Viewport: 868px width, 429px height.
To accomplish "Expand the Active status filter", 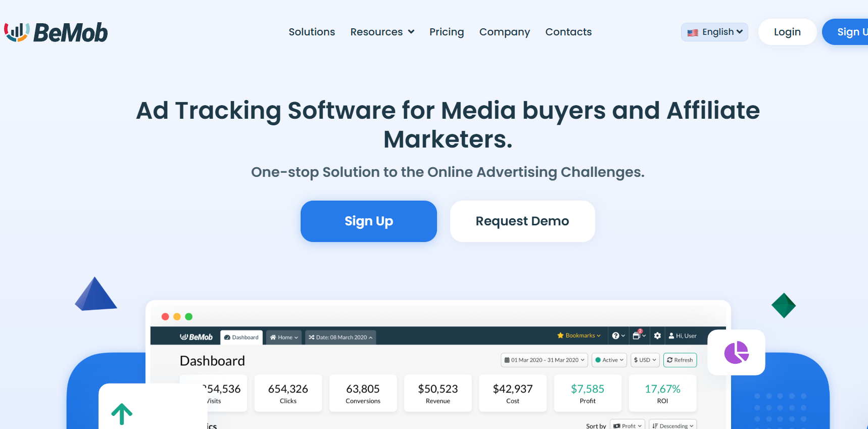I will point(609,360).
